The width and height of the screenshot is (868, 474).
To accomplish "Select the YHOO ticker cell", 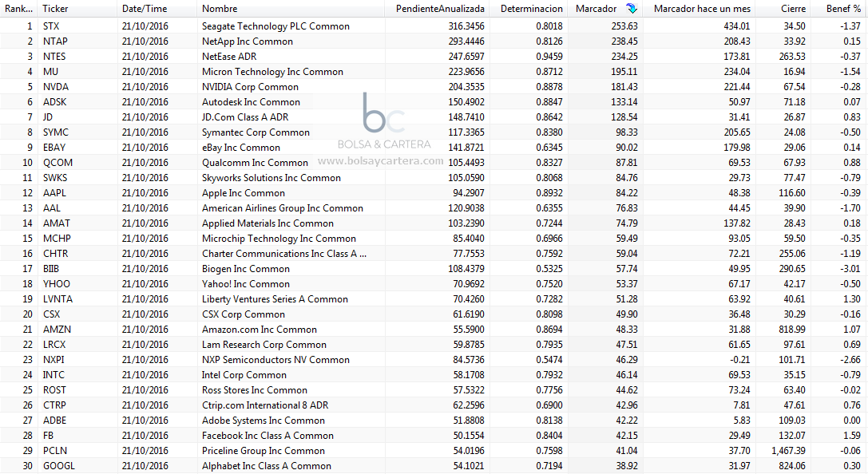I will [x=57, y=284].
